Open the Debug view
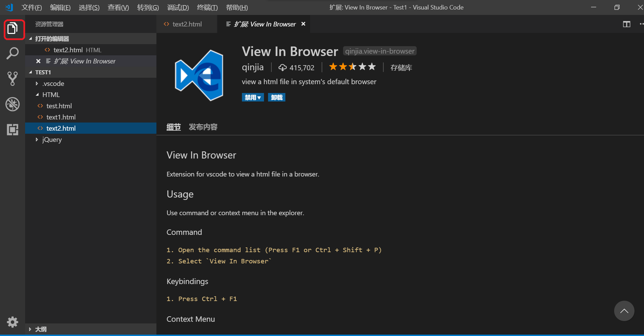Viewport: 644px width, 336px height. point(13,104)
